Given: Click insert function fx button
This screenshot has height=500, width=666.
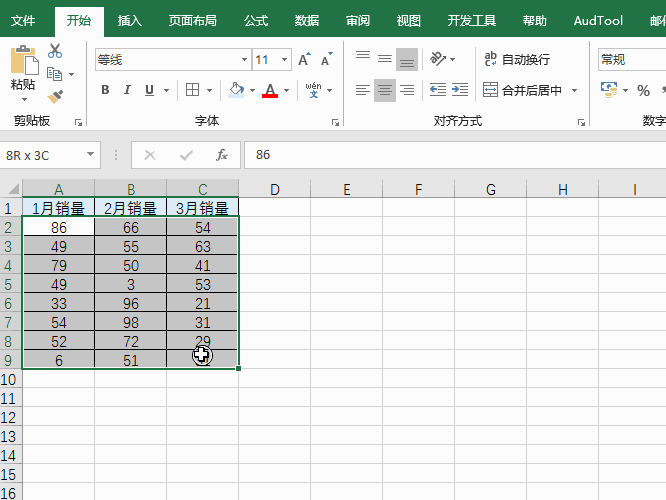Looking at the screenshot, I should [x=222, y=155].
